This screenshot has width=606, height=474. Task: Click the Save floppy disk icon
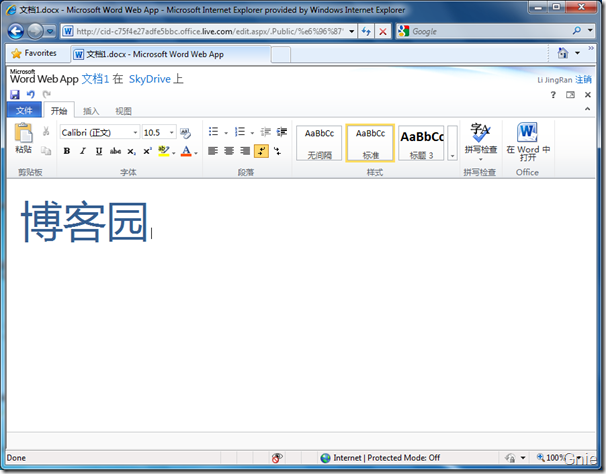(15, 94)
